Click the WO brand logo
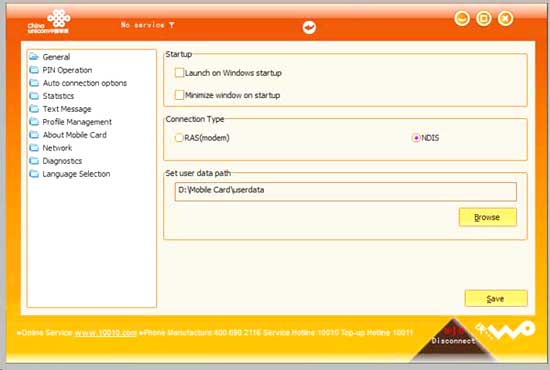The image size is (550, 370). tap(506, 330)
